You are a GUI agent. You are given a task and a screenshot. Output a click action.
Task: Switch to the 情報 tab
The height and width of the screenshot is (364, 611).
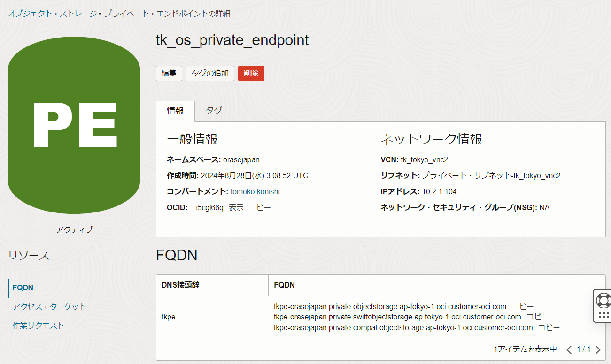(176, 111)
